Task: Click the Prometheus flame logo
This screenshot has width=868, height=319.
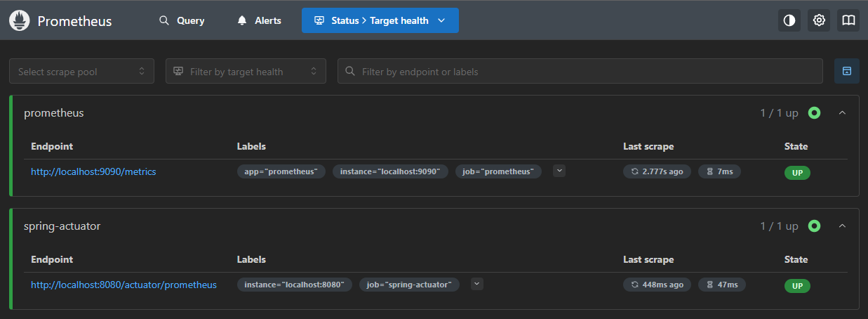Action: tap(19, 21)
